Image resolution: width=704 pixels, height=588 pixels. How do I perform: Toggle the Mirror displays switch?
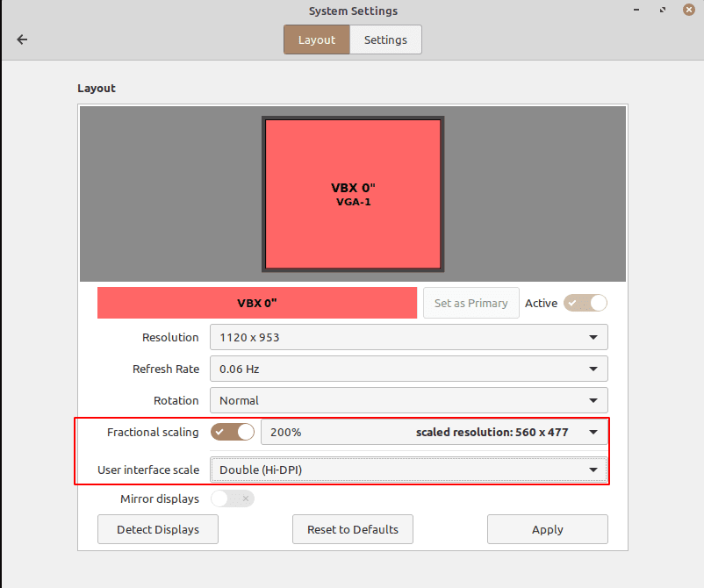[x=233, y=498]
